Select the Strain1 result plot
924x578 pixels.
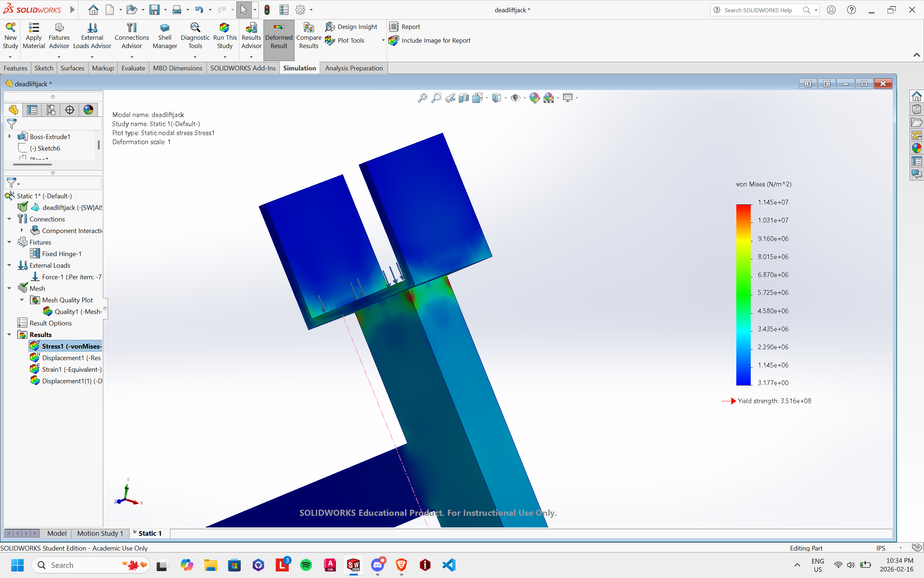pyautogui.click(x=66, y=369)
